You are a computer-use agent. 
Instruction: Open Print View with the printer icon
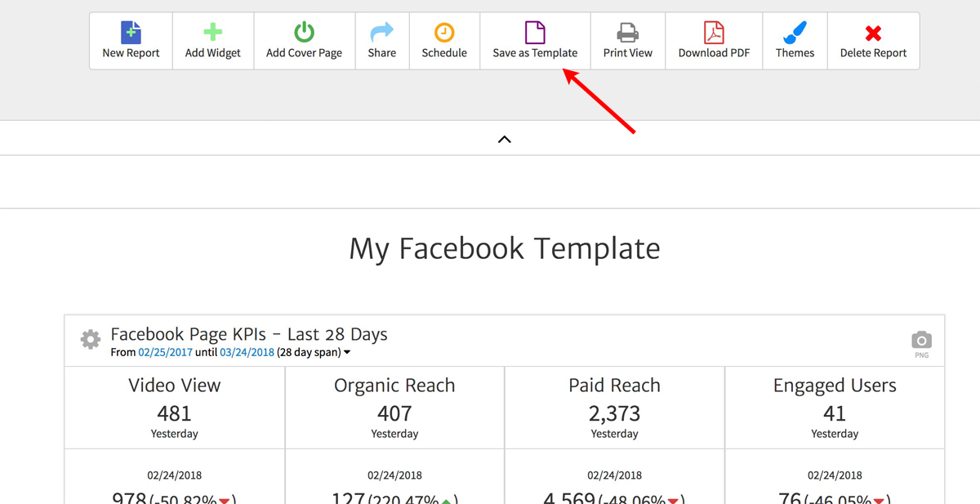pyautogui.click(x=627, y=33)
